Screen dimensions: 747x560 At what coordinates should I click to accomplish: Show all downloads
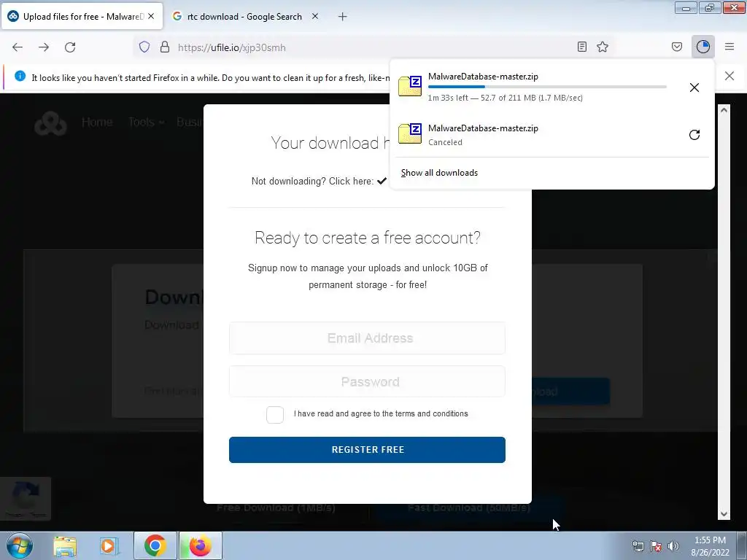tap(439, 173)
